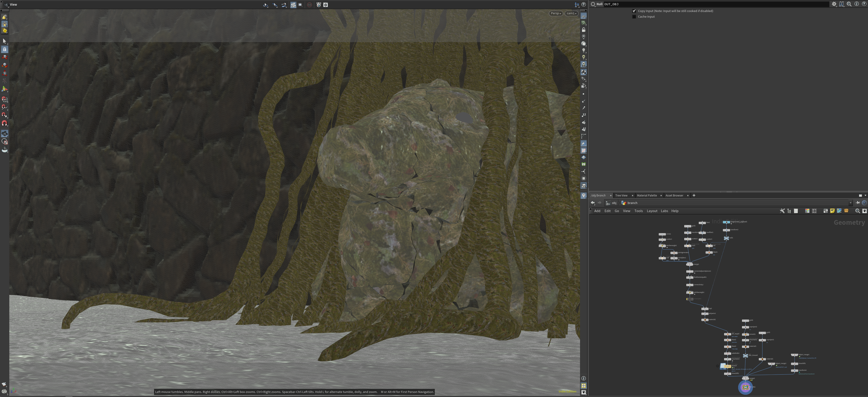
Task: Enable the Cache Input checkbox
Action: pos(634,17)
